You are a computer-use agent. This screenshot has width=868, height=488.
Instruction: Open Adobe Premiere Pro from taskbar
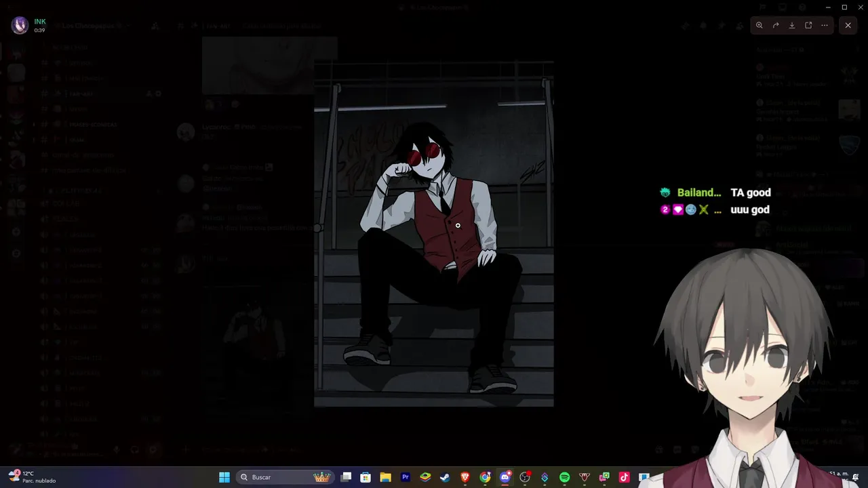(x=406, y=477)
